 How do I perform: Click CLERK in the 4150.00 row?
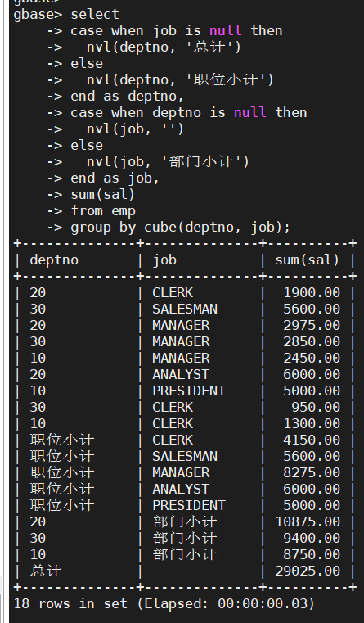point(173,440)
